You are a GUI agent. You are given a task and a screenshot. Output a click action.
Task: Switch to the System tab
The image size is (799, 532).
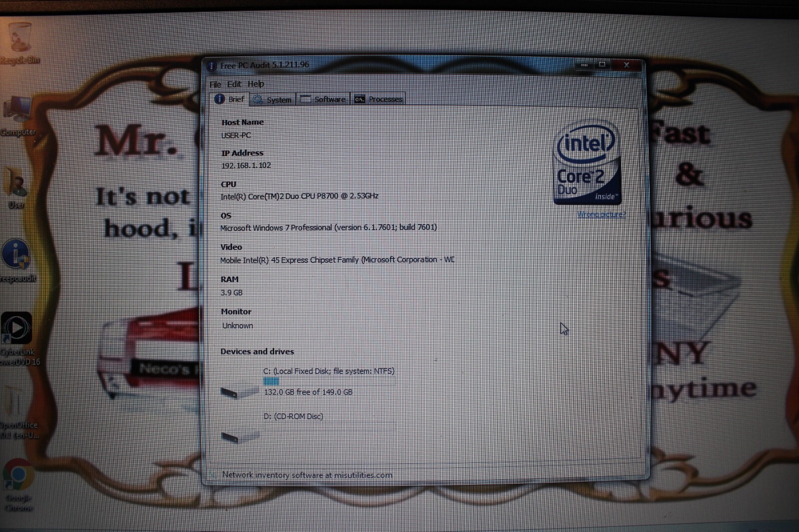pyautogui.click(x=272, y=100)
